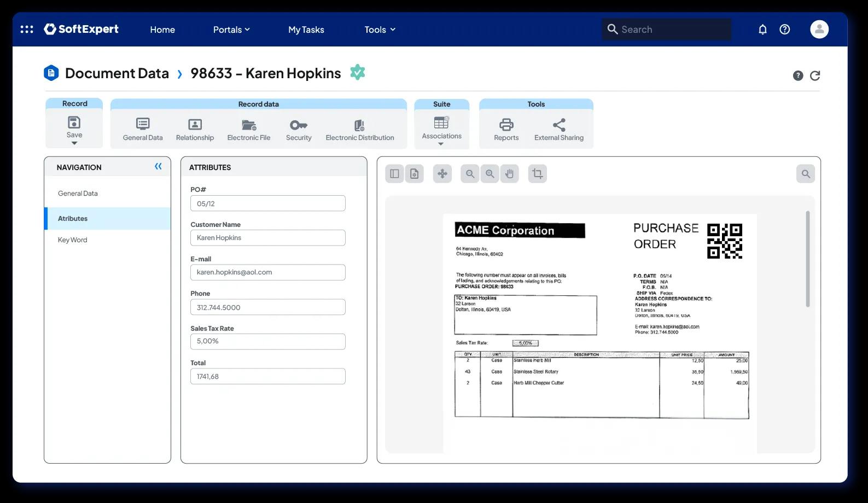Click the Suite group label
This screenshot has height=503, width=868.
tap(441, 104)
